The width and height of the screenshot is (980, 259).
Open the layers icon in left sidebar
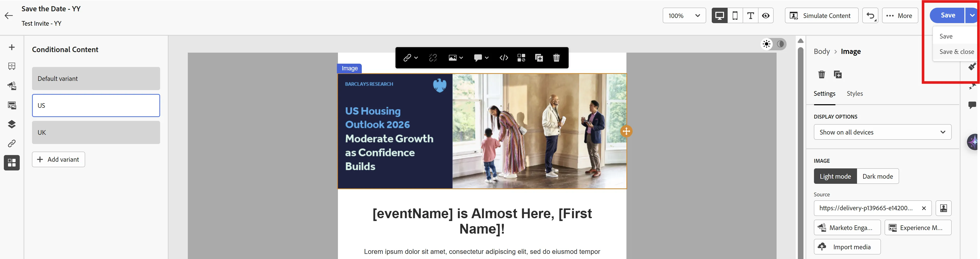(x=12, y=124)
